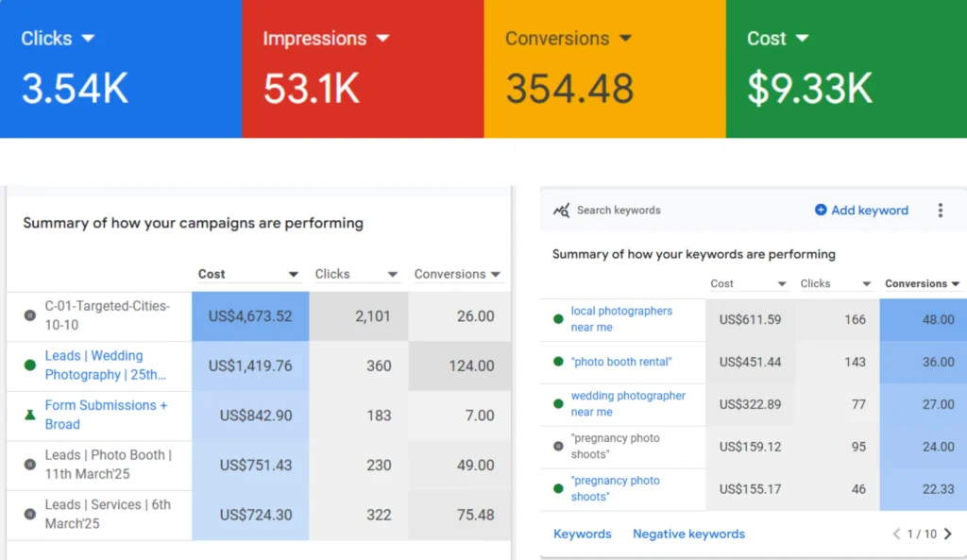Toggle status dot for "photo booth rental" keyword
The image size is (967, 560).
coord(558,362)
